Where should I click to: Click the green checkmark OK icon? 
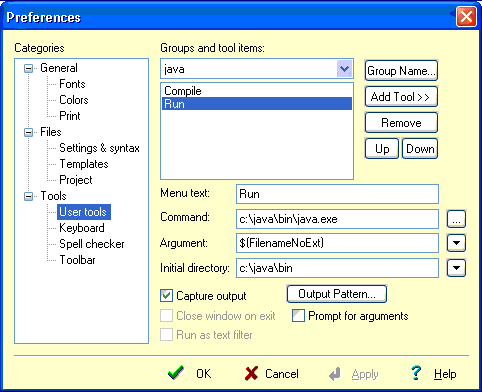click(176, 373)
